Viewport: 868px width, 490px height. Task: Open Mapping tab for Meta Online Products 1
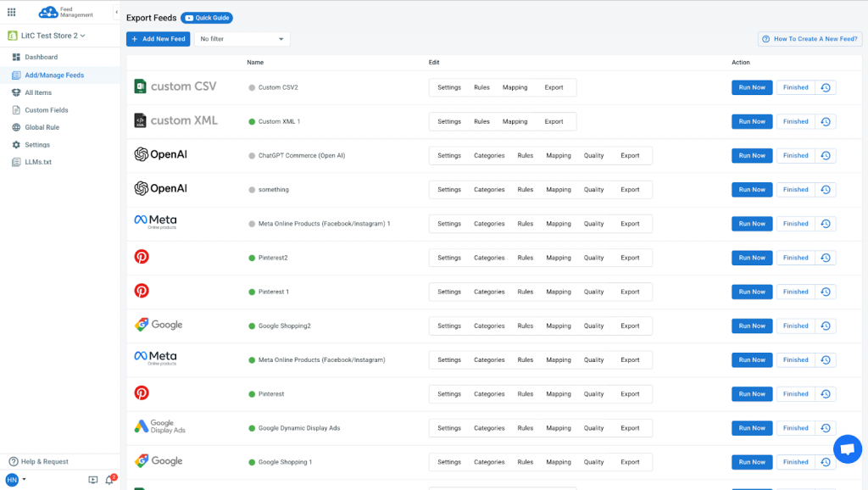558,224
